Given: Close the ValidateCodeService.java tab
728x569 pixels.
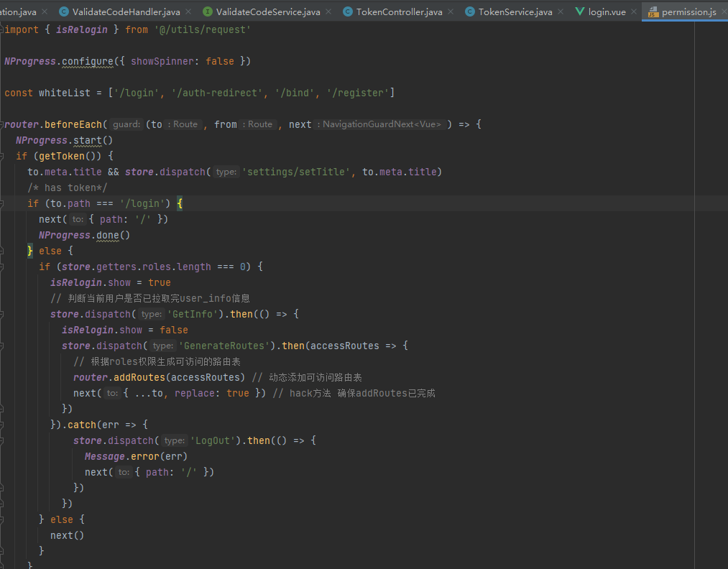Looking at the screenshot, I should pyautogui.click(x=328, y=11).
